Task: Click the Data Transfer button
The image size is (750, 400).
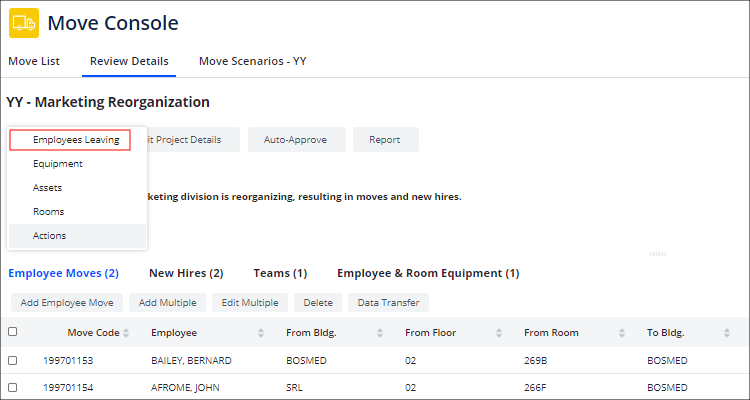Action: tap(389, 302)
